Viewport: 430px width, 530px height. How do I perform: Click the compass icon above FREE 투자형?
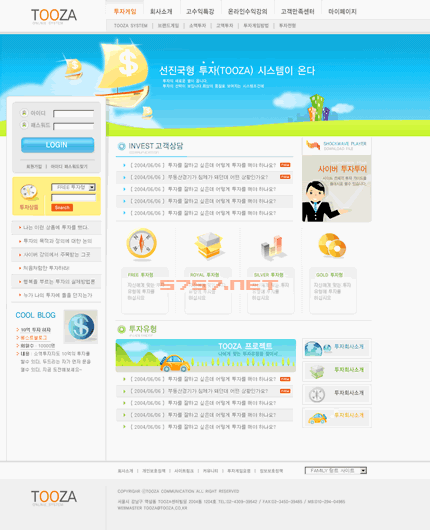click(x=141, y=244)
